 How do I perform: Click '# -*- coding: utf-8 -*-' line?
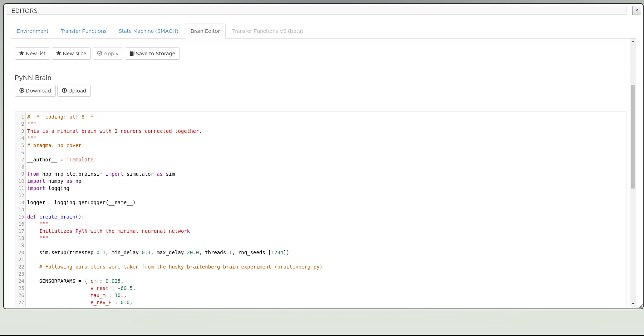62,117
